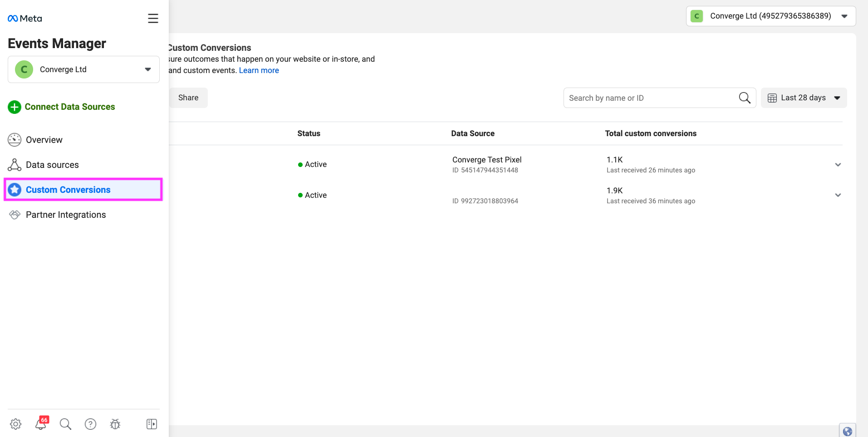868x437 pixels.
Task: Click the Partner Integrations handshake icon
Action: (15, 215)
